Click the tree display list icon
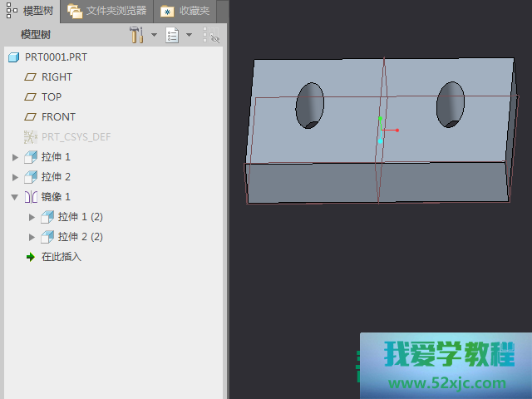 [172, 35]
